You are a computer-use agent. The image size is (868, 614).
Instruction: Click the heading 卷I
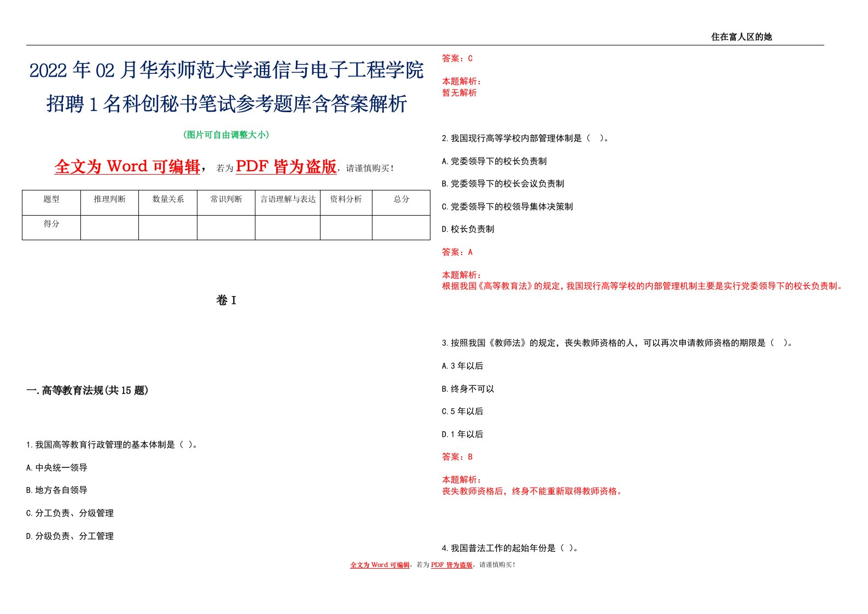[226, 300]
